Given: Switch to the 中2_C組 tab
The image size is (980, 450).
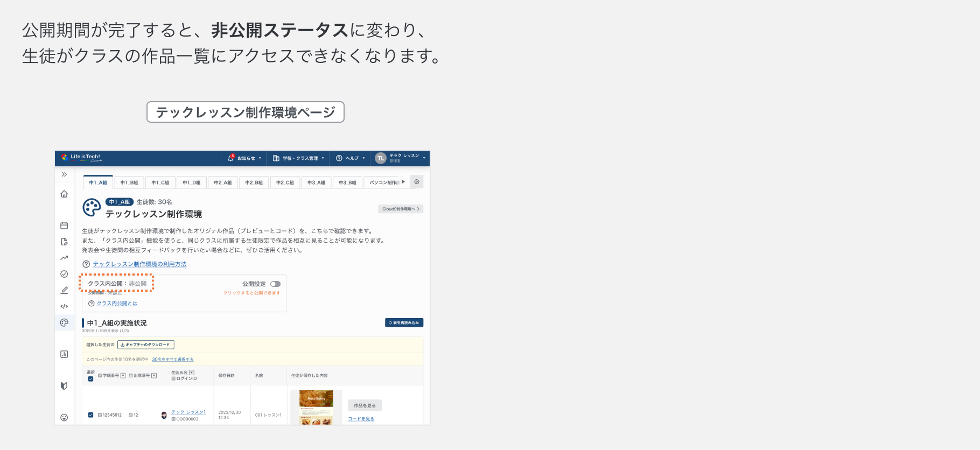Looking at the screenshot, I should (285, 182).
